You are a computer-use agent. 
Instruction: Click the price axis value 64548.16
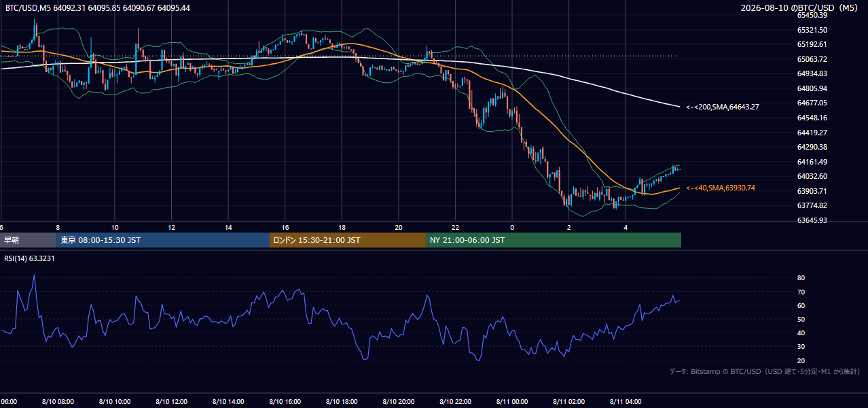812,118
